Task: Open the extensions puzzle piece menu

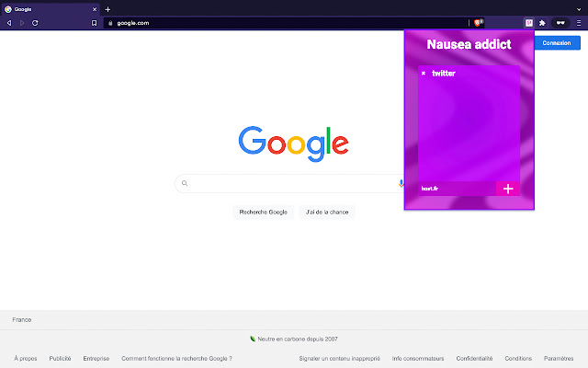Action: [542, 23]
